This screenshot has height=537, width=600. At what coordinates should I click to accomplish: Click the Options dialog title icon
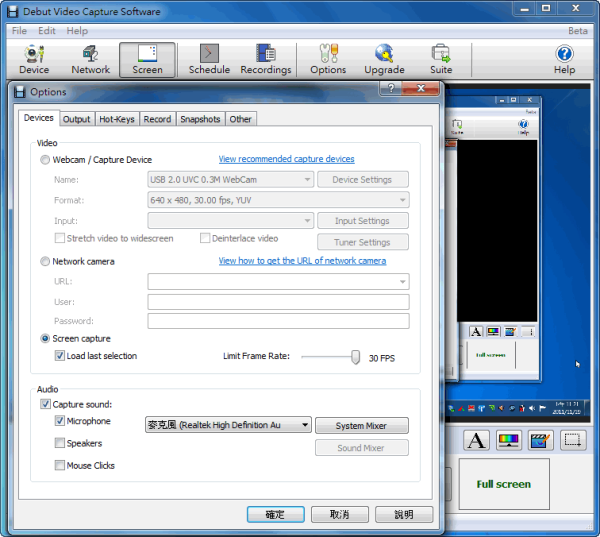[20, 92]
